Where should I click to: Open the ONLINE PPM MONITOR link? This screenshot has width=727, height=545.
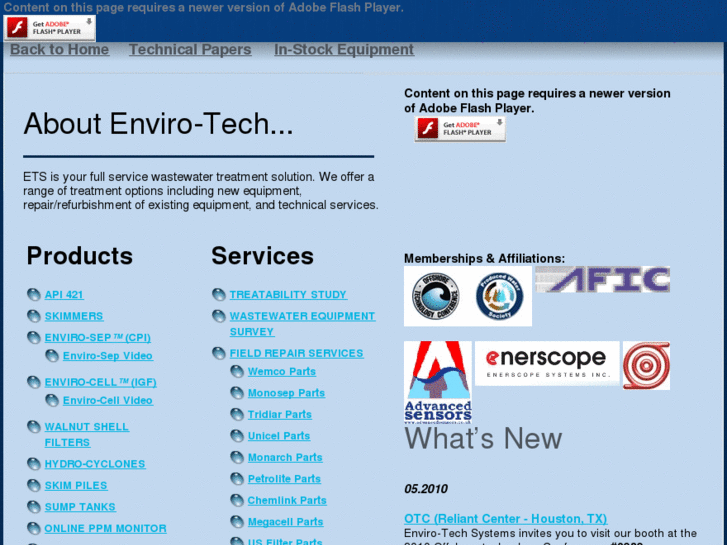pos(105,528)
